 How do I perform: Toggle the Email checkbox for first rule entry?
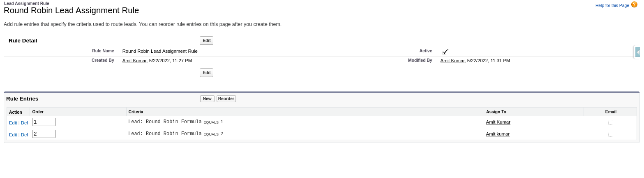pos(611,122)
